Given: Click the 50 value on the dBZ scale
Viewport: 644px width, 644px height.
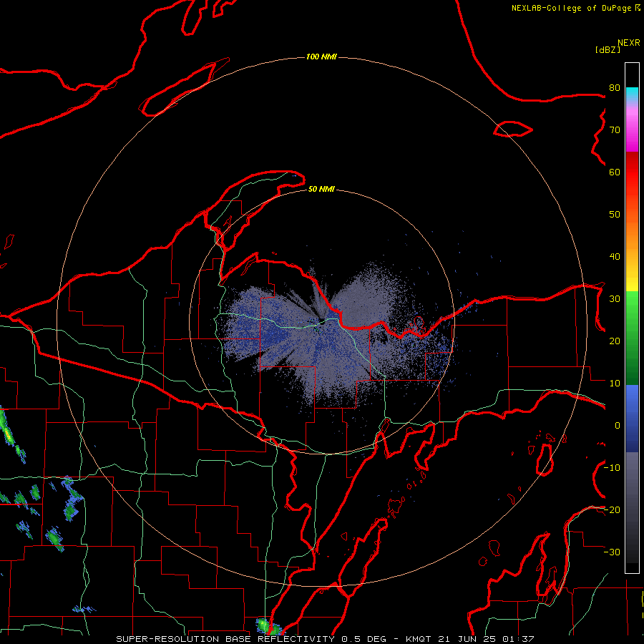Looking at the screenshot, I should tap(615, 215).
